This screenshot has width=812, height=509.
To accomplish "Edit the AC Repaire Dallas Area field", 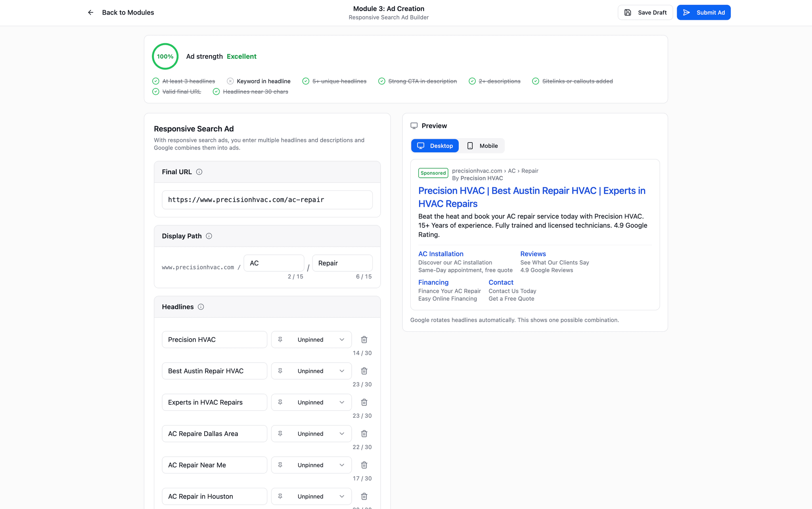I will click(214, 434).
